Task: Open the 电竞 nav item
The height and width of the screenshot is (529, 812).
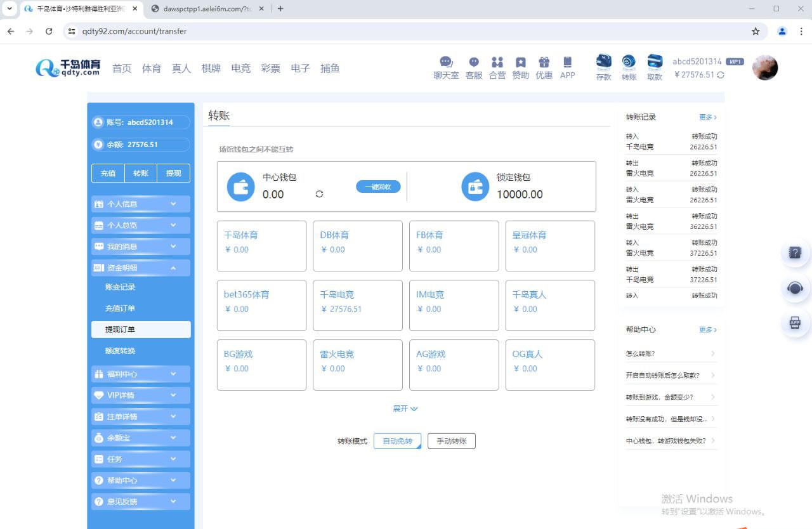Action: pyautogui.click(x=241, y=69)
